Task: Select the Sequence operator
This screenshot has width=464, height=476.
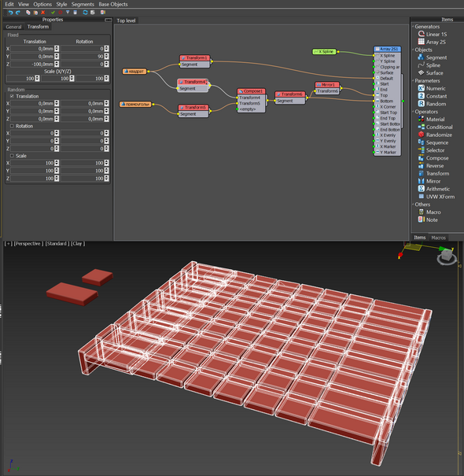Action: [433, 142]
